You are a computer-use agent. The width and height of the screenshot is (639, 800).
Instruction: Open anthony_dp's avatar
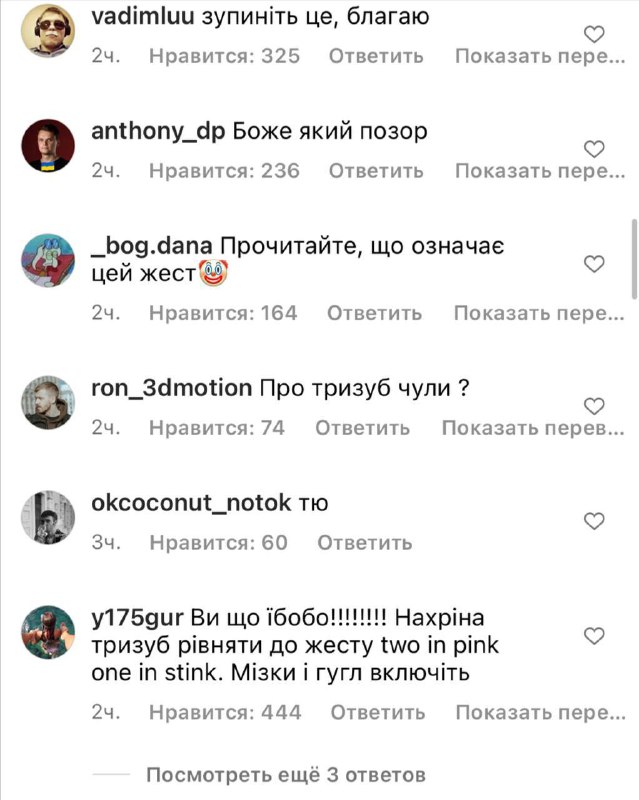pos(48,145)
